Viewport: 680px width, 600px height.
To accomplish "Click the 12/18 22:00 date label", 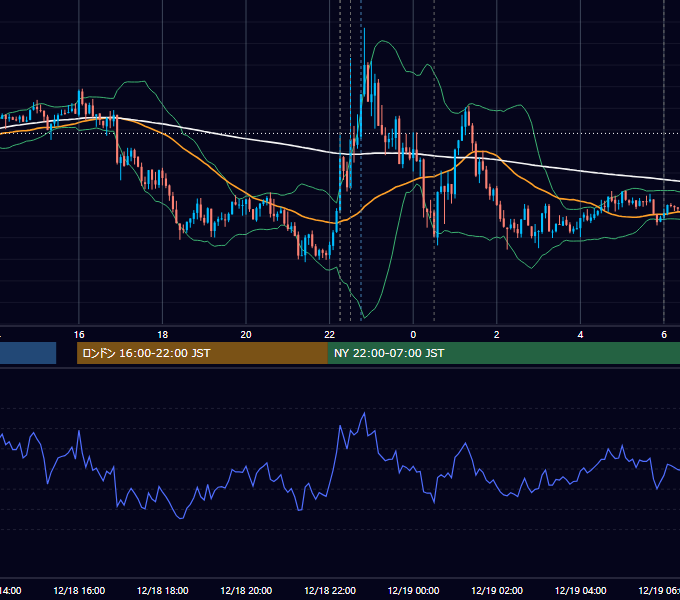I will [x=330, y=590].
